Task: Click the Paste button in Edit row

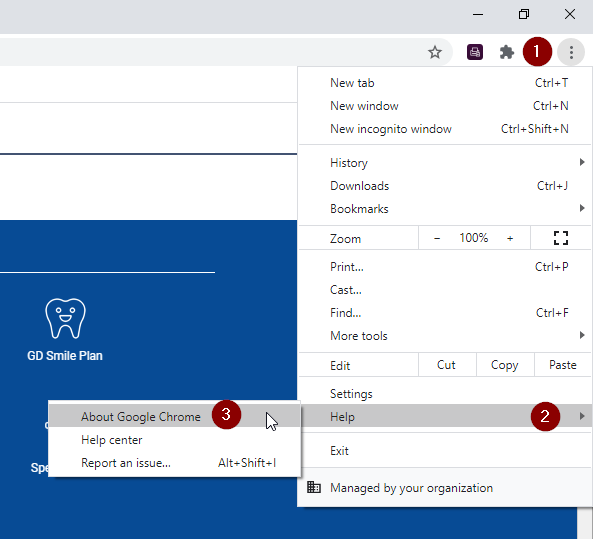Action: click(x=563, y=365)
